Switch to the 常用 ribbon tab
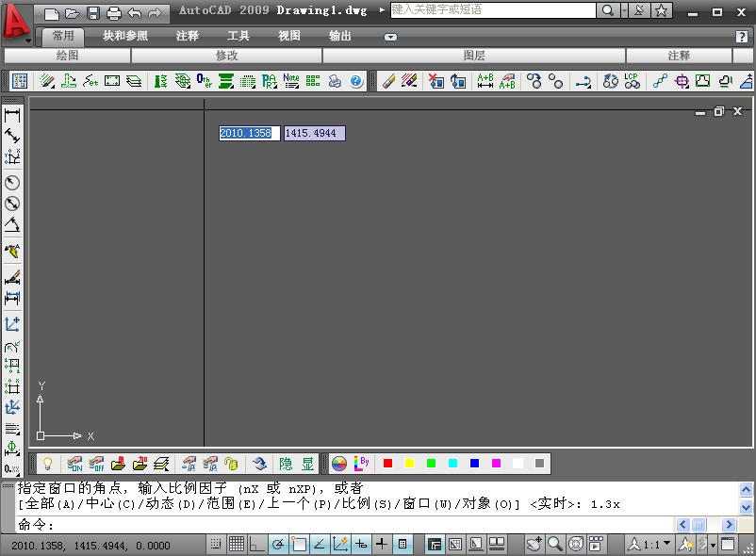 (62, 36)
